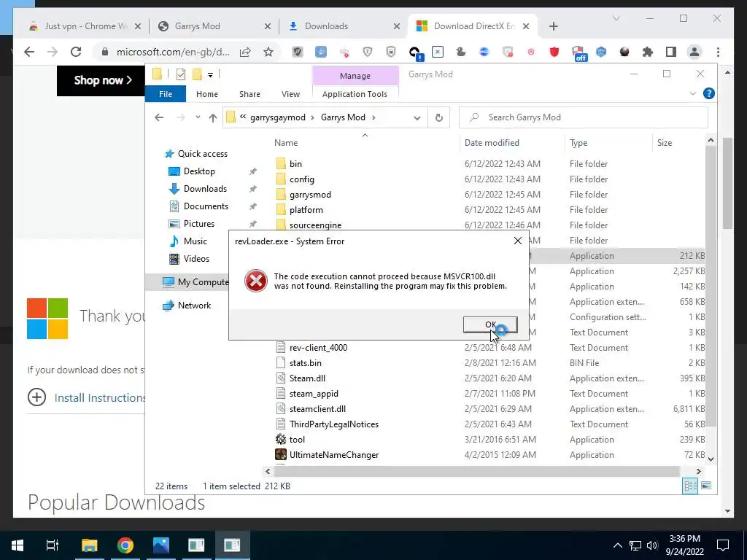This screenshot has height=560, width=747.
Task: Toggle Chrome side panel icon
Action: point(671,52)
